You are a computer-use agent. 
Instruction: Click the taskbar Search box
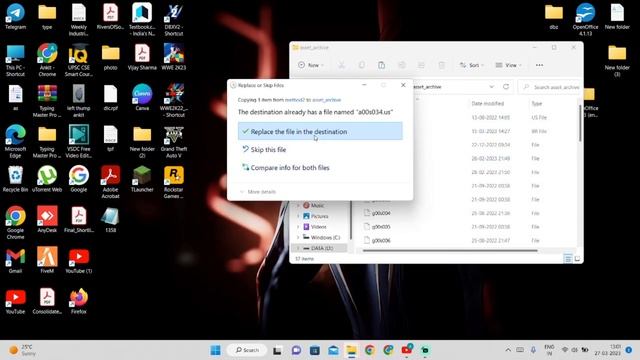pos(248,350)
